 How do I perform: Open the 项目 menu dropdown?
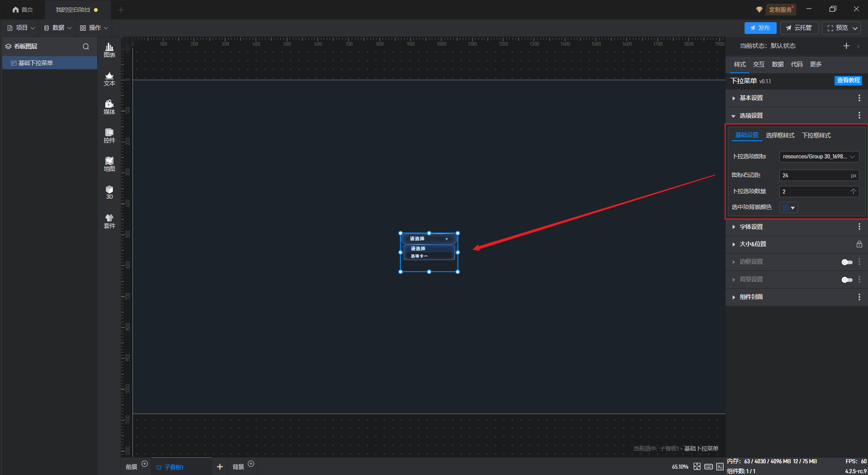pos(21,28)
